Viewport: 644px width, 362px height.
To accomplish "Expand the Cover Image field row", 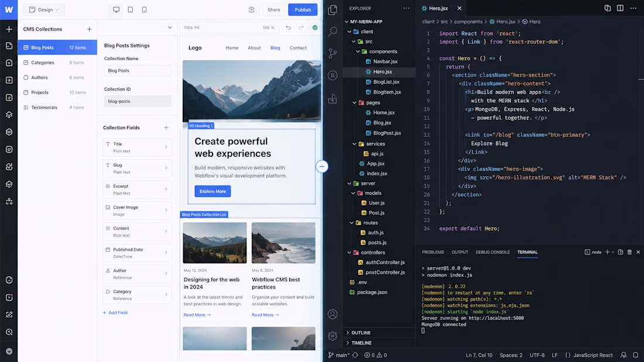I will 137,211.
